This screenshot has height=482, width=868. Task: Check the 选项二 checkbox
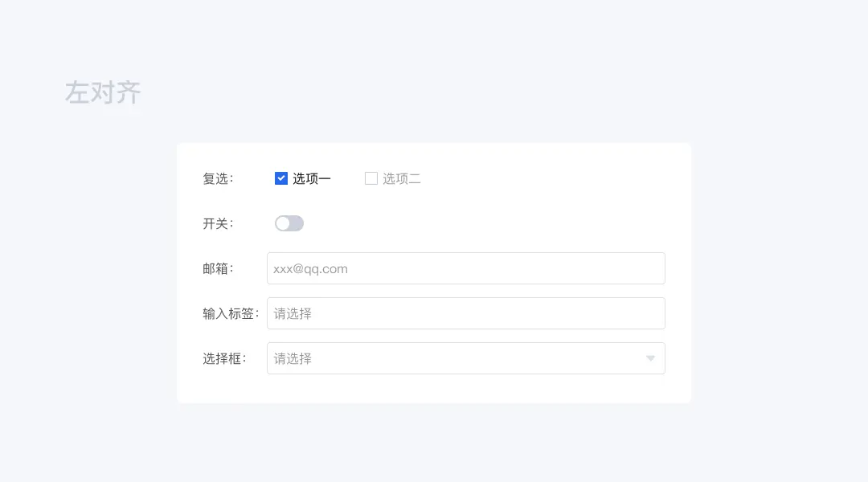pyautogui.click(x=371, y=178)
